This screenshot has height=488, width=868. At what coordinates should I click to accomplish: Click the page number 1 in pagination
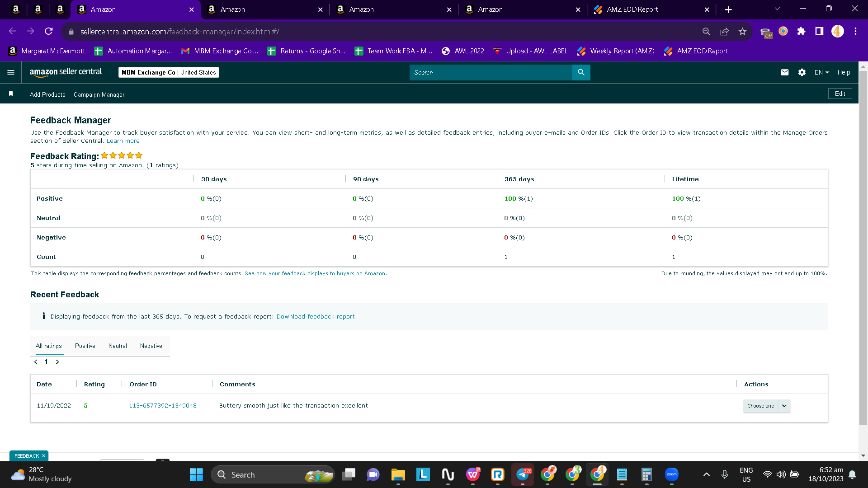click(46, 362)
